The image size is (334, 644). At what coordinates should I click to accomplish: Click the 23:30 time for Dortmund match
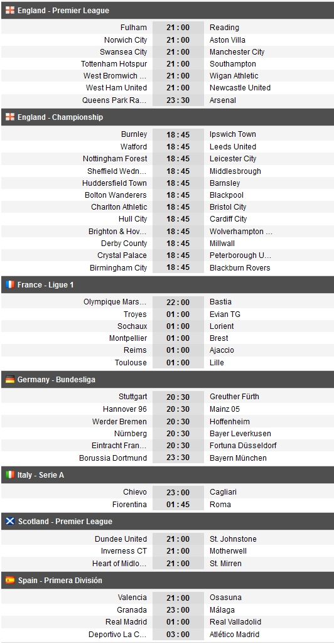tap(178, 458)
